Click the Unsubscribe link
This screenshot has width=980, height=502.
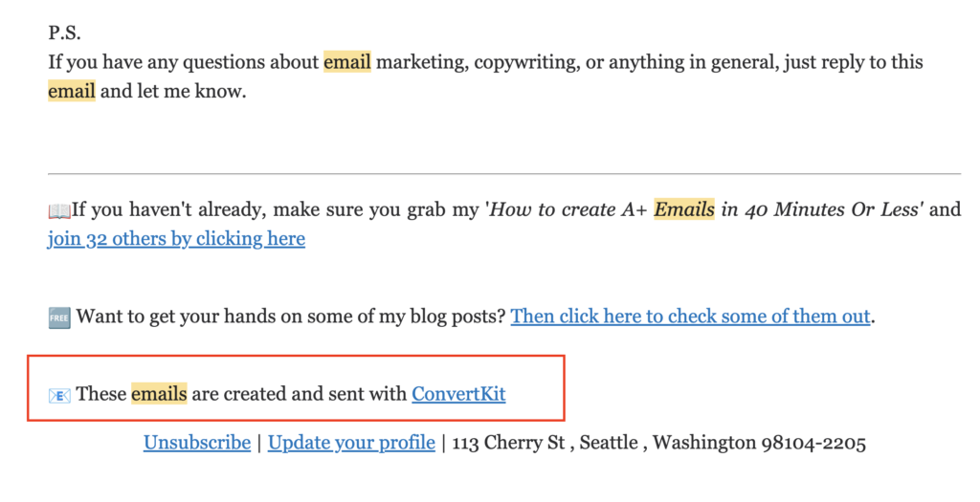[197, 443]
